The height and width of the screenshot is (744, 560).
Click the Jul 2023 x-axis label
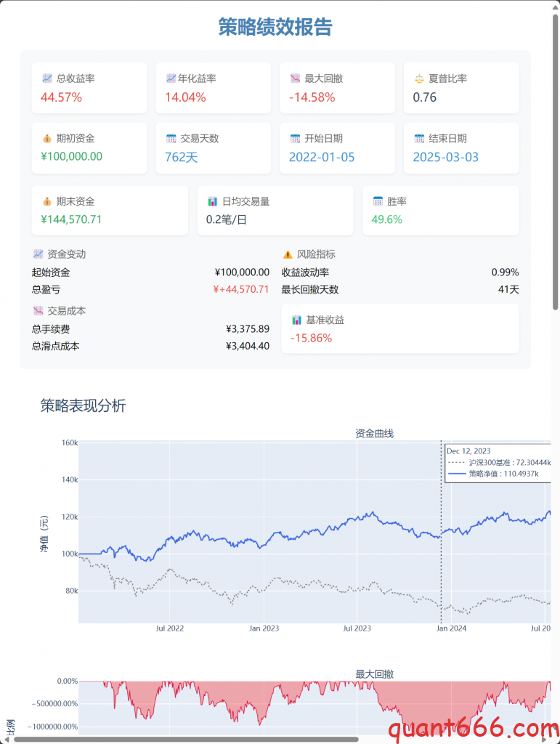(357, 628)
